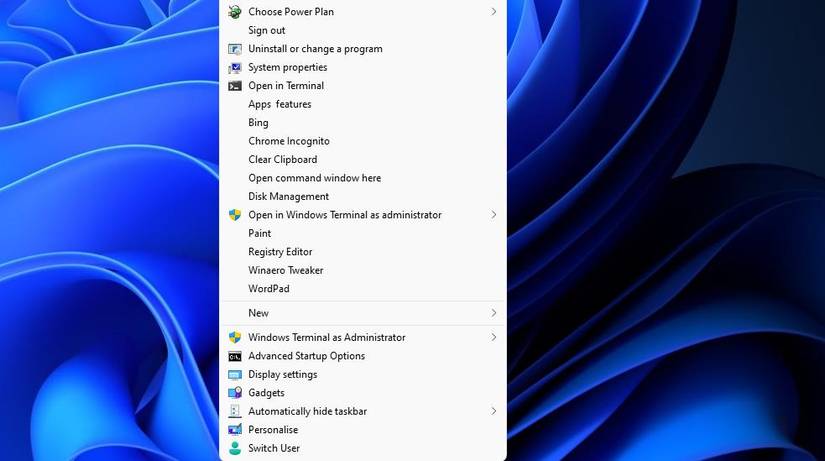Viewport: 825px width, 461px height.
Task: Click the 'New' menu label
Action: pos(258,313)
